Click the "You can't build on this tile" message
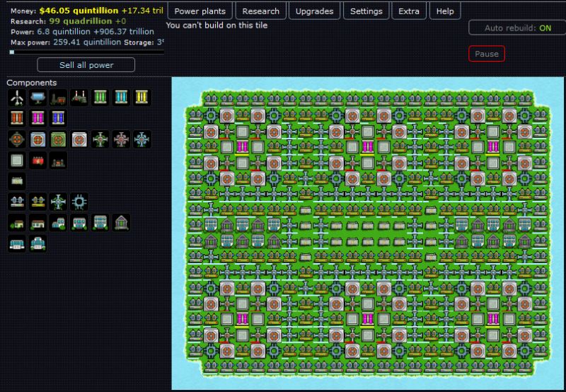The height and width of the screenshot is (392, 566). (x=216, y=25)
